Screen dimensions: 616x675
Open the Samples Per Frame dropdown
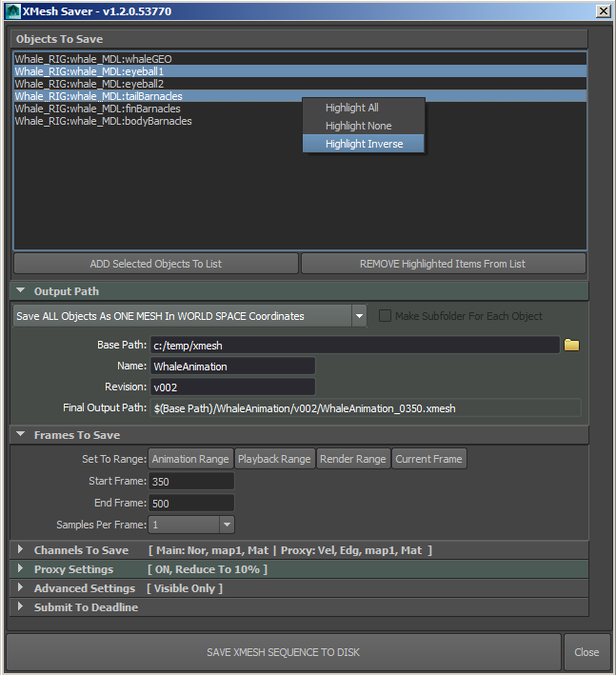(226, 525)
